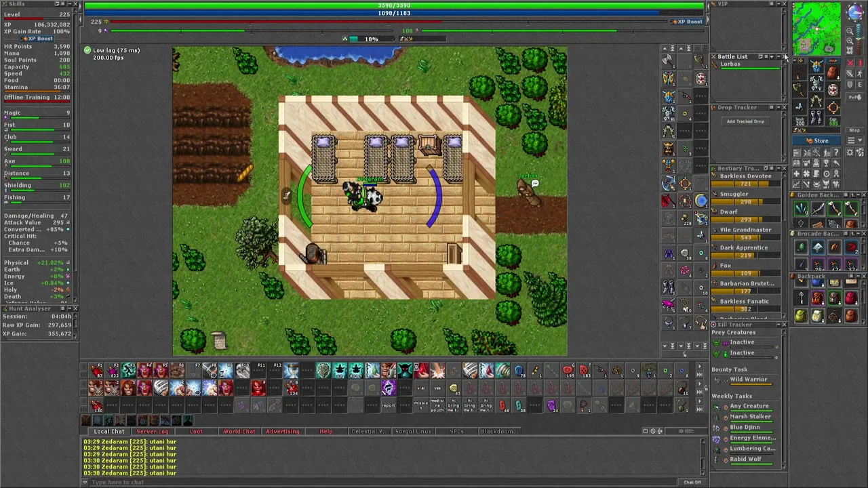Expand action bar with first-row right arrow

pyautogui.click(x=699, y=366)
